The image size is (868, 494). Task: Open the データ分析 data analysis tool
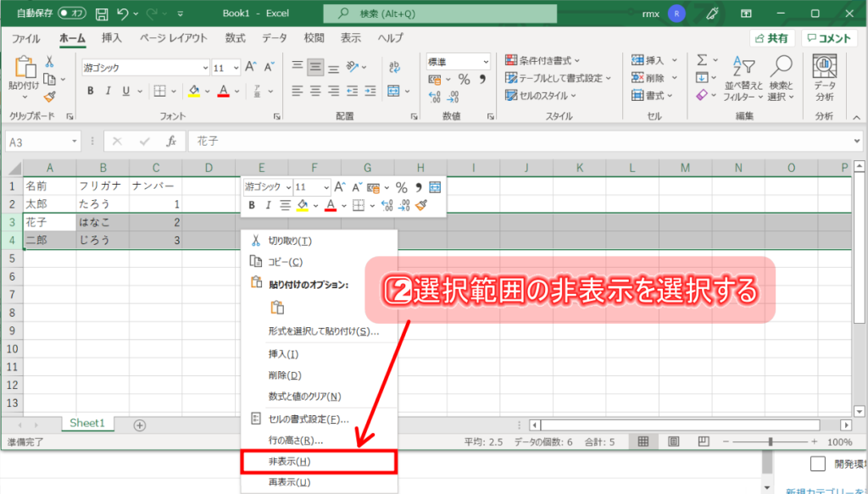824,77
